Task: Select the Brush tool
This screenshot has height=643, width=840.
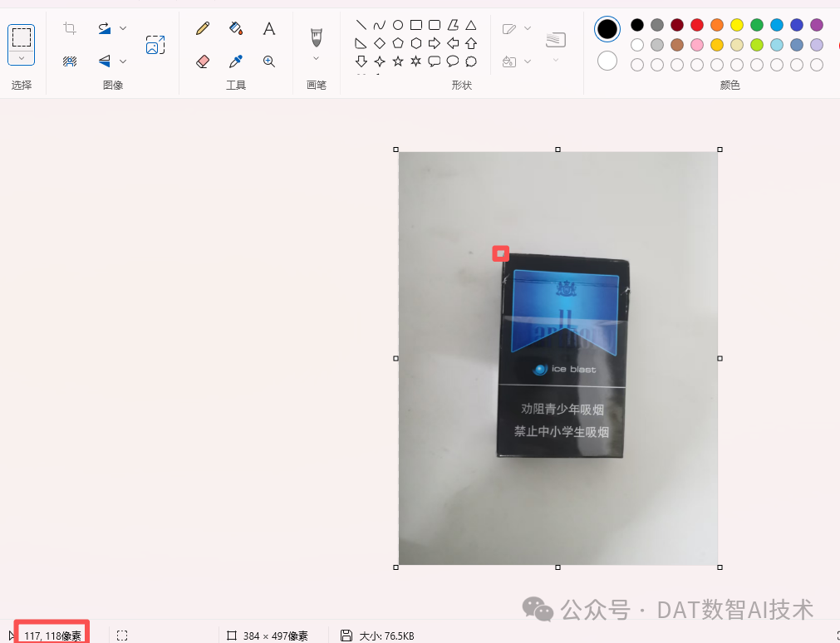Action: pyautogui.click(x=316, y=37)
